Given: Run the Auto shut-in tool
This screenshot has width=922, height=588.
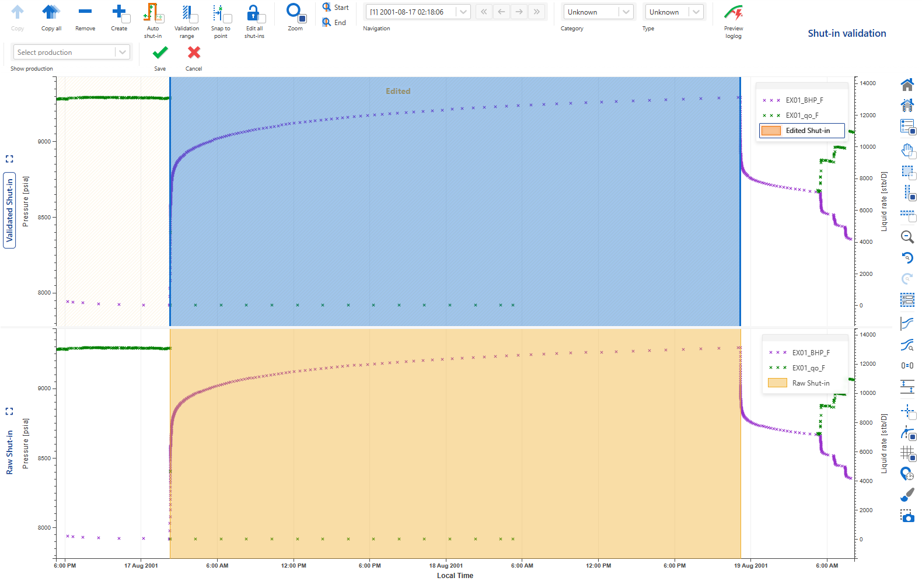Looking at the screenshot, I should coord(152,13).
